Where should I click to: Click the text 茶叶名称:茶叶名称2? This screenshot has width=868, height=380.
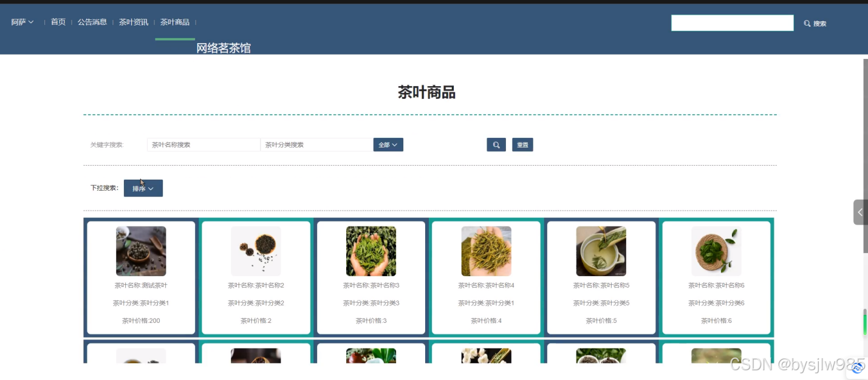click(256, 285)
